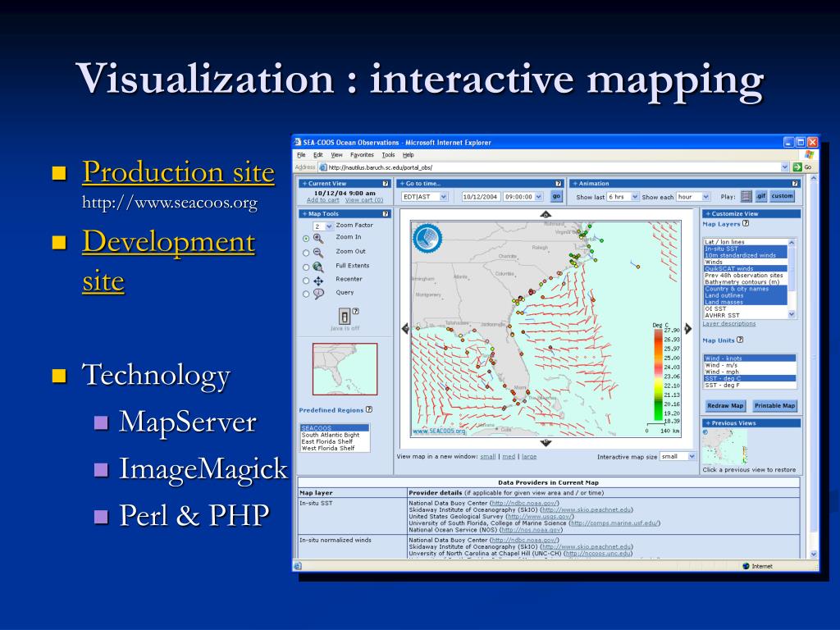The height and width of the screenshot is (630, 840).
Task: Click the Printable Map button
Action: point(774,406)
